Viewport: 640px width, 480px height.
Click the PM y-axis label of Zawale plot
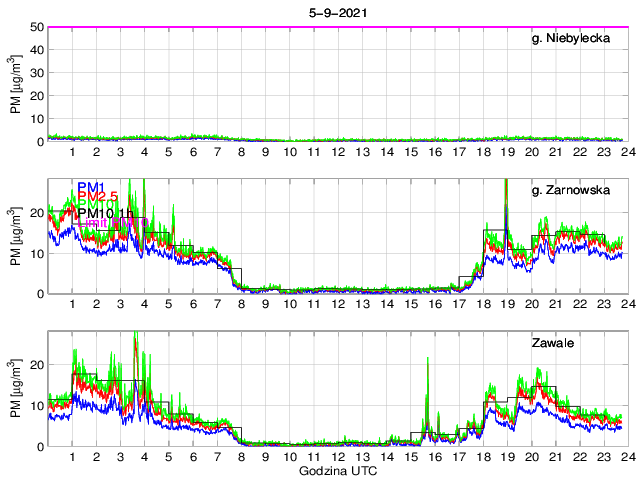(16, 388)
